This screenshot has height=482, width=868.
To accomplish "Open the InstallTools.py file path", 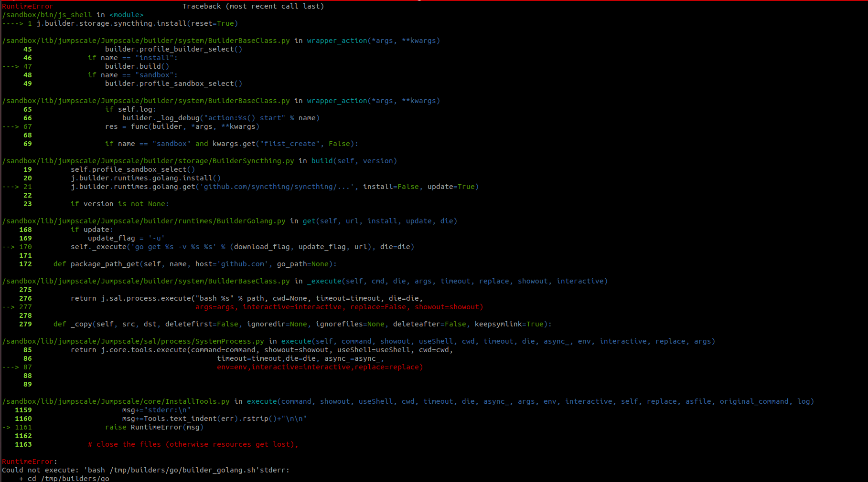I will [114, 401].
